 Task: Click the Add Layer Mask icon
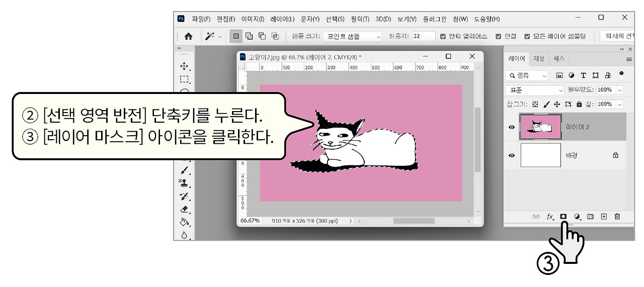(563, 217)
